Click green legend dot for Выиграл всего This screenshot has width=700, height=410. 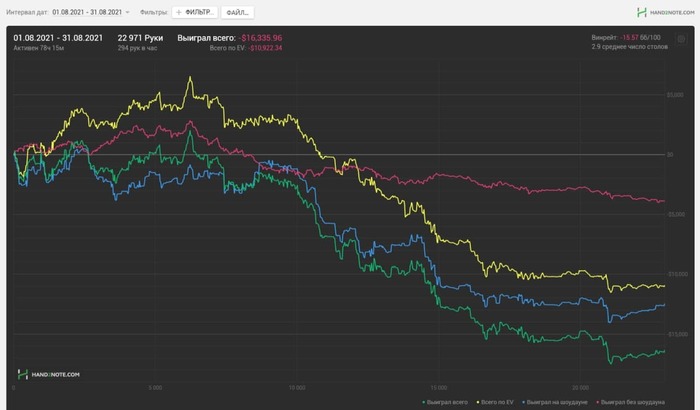click(x=424, y=402)
